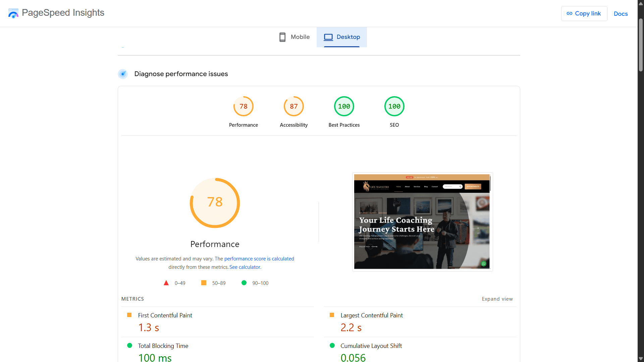Click the Accessibility score gauge 87
Screen dimensions: 644x362
(x=294, y=107)
